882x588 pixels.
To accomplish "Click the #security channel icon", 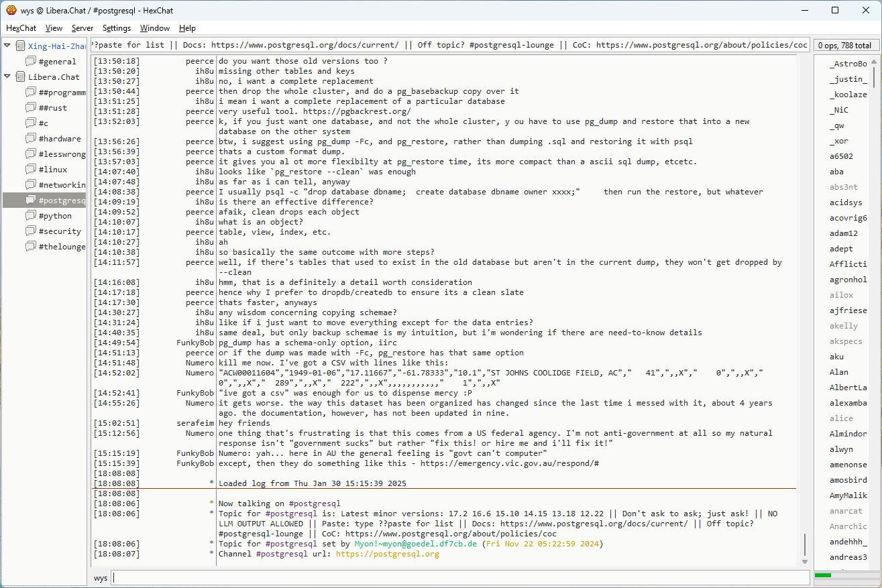I will click(31, 231).
